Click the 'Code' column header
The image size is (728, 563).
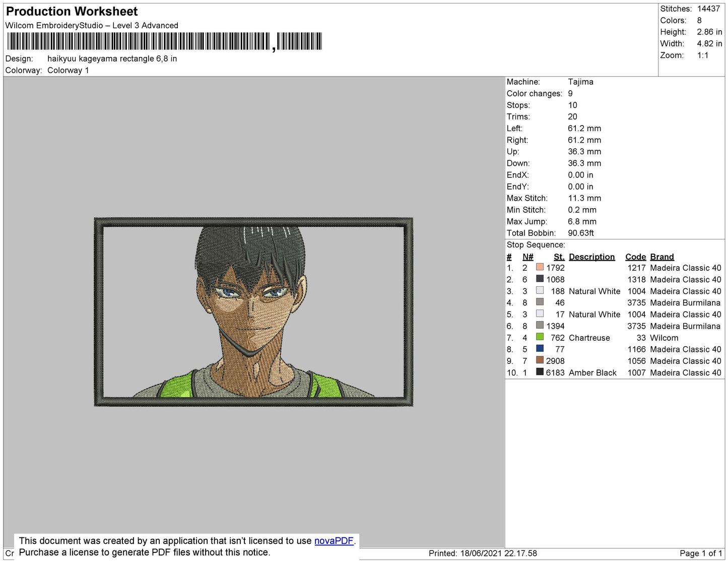point(635,257)
